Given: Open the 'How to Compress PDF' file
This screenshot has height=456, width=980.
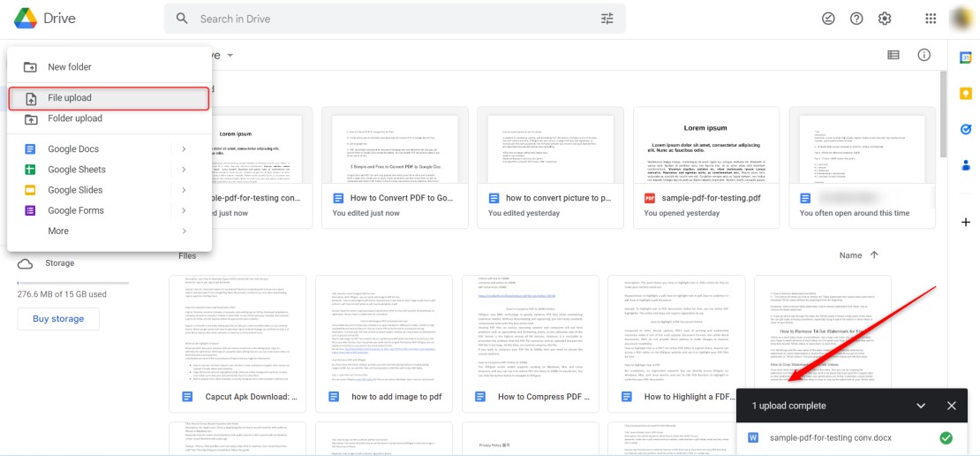Looking at the screenshot, I should click(x=530, y=344).
